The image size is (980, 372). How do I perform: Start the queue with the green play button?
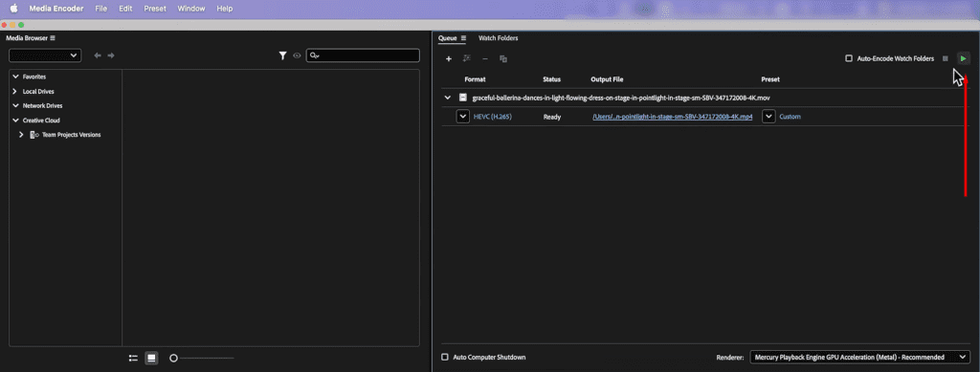pyautogui.click(x=963, y=58)
